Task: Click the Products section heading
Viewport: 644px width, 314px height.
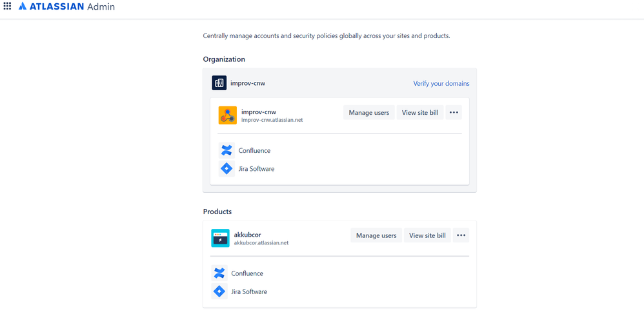Action: coord(217,211)
